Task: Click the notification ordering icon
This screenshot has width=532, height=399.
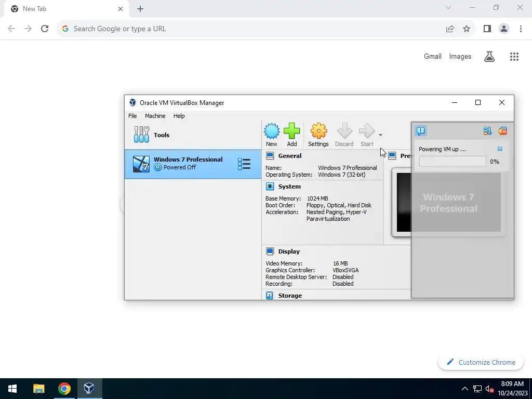Action: 487,130
